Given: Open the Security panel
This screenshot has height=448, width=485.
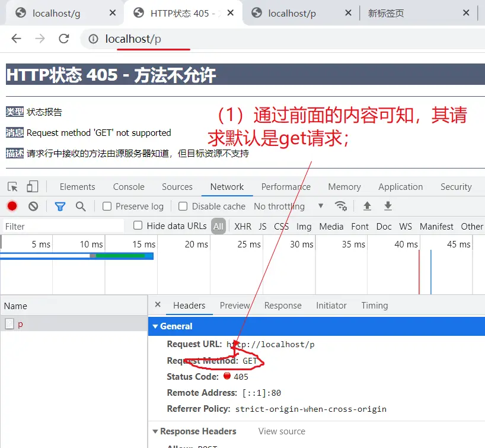Looking at the screenshot, I should pos(456,187).
